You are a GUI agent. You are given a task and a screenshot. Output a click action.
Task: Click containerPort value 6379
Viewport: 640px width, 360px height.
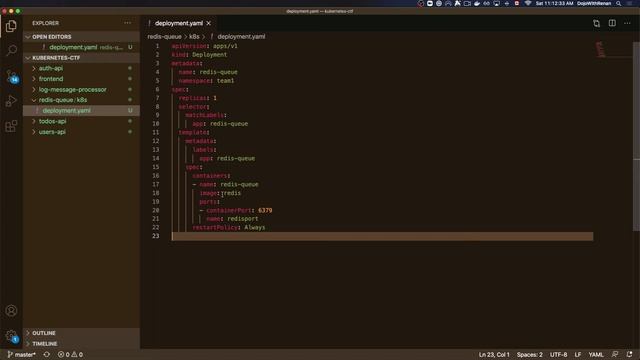[265, 211]
